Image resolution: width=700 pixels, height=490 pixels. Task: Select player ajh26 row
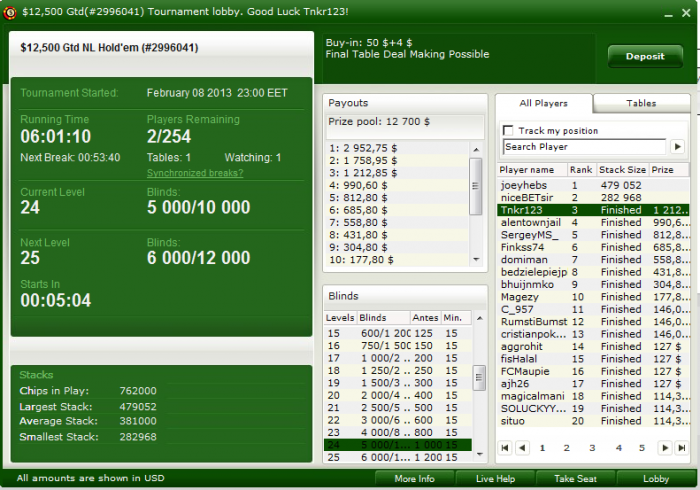click(593, 384)
